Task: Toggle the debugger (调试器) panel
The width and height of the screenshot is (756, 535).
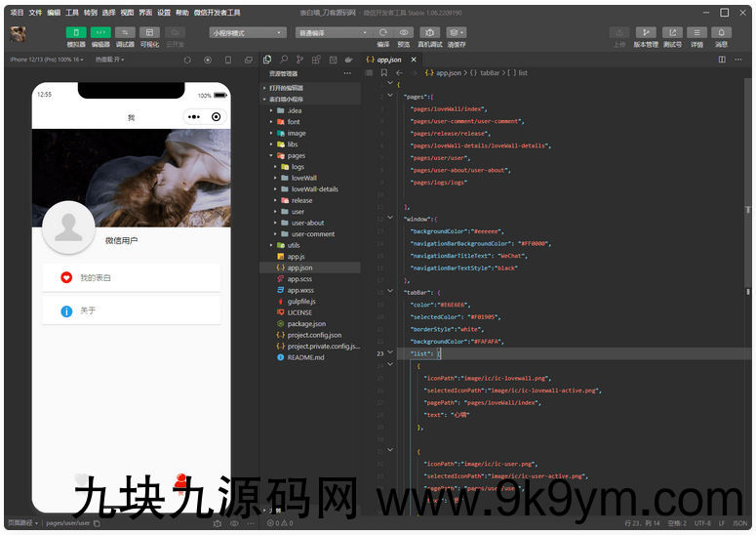Action: point(125,32)
